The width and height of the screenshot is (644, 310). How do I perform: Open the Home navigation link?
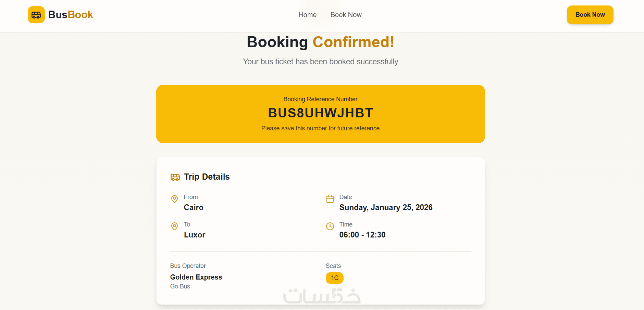(307, 15)
